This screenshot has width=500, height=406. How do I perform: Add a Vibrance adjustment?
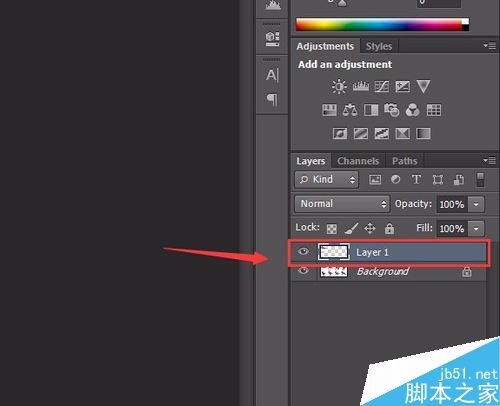pyautogui.click(x=423, y=87)
